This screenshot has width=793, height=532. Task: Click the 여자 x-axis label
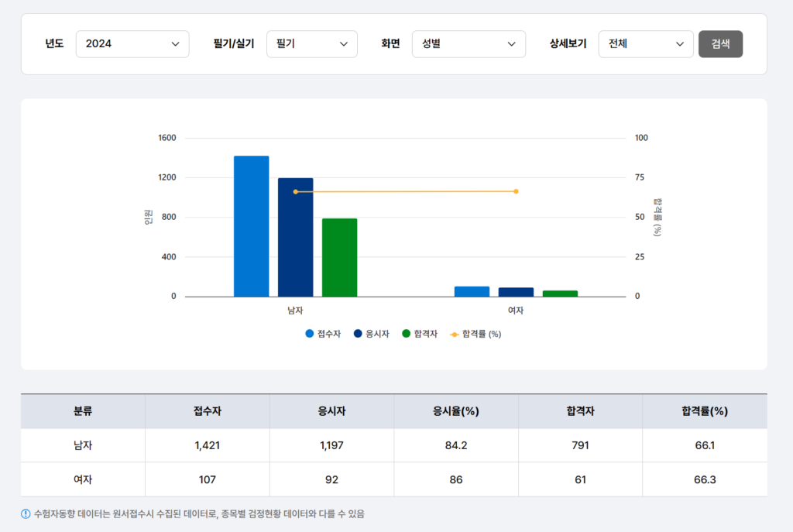(516, 311)
